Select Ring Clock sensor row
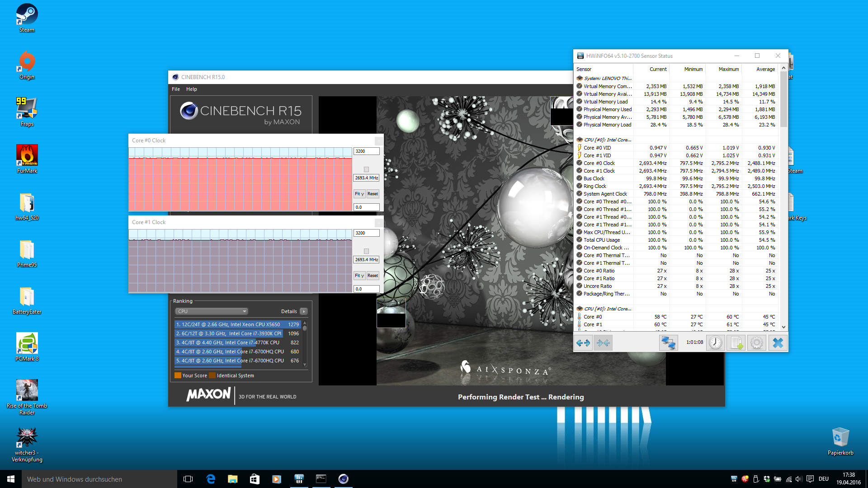This screenshot has width=868, height=488. click(676, 186)
